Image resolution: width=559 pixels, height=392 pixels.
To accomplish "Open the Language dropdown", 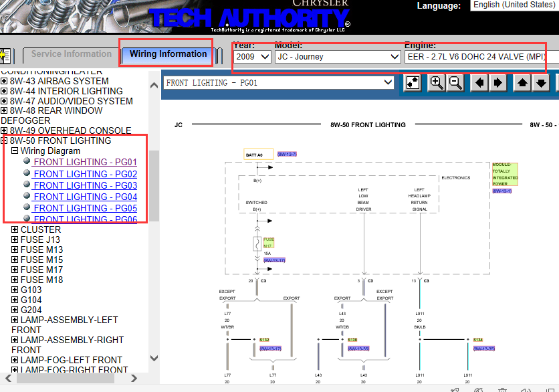I will pos(515,5).
